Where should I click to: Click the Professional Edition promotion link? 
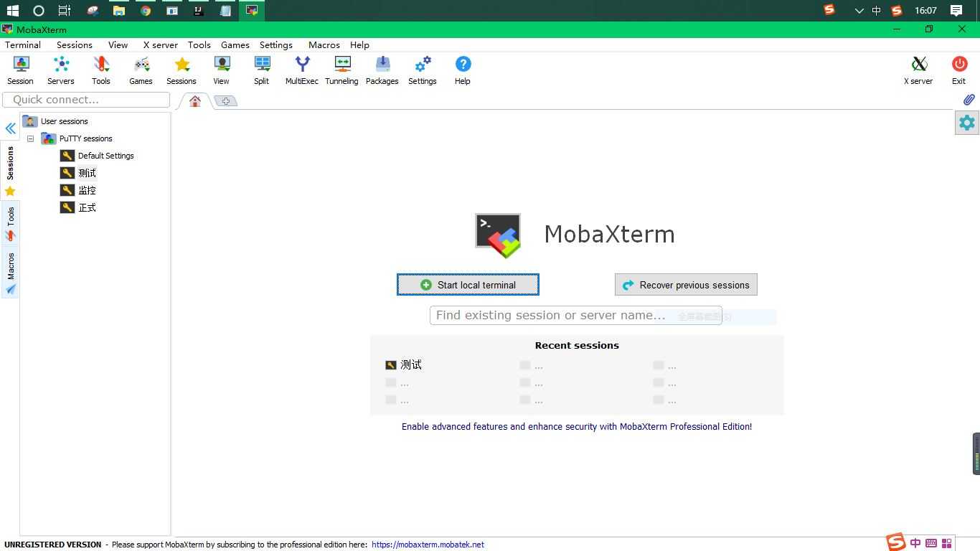pos(577,426)
